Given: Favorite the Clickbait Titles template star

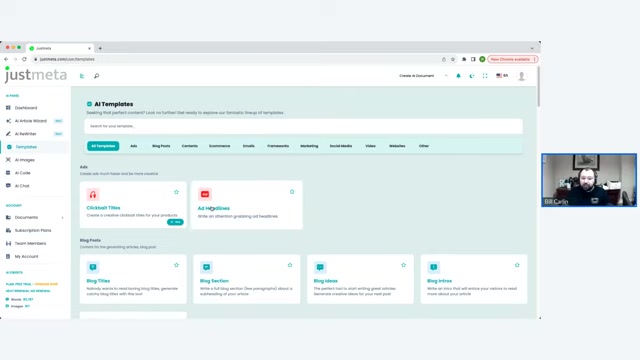Looking at the screenshot, I should click(x=176, y=192).
